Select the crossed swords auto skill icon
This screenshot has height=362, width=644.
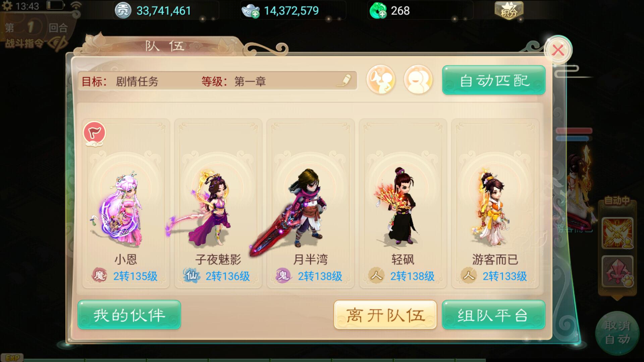(x=618, y=233)
